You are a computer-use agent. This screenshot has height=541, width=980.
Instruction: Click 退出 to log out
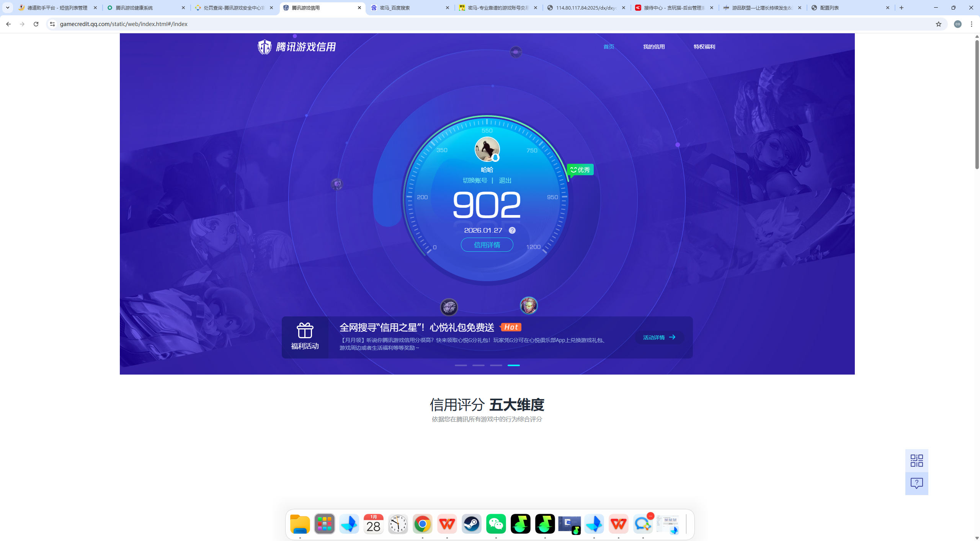(505, 180)
